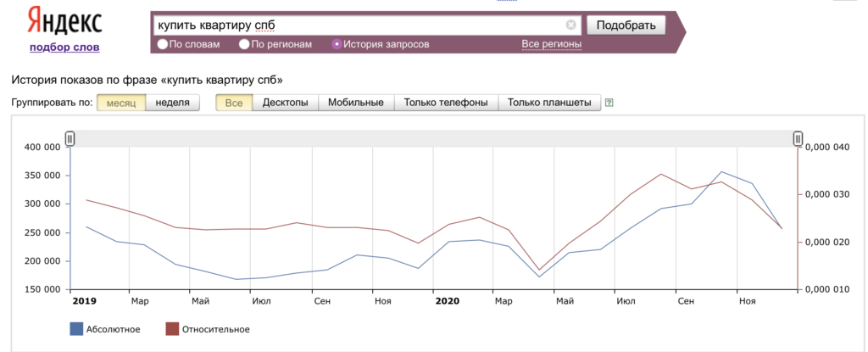Filter by Только планшеты
The width and height of the screenshot is (868, 352).
549,103
